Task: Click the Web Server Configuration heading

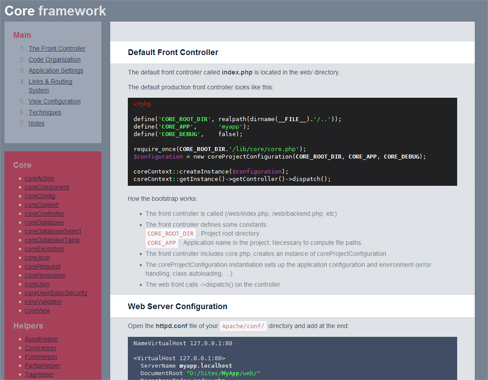Action: (177, 306)
